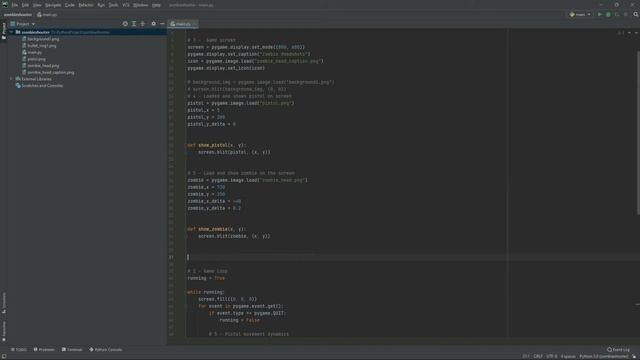Open the View menu
This screenshot has height=360, width=640.
[x=37, y=5]
